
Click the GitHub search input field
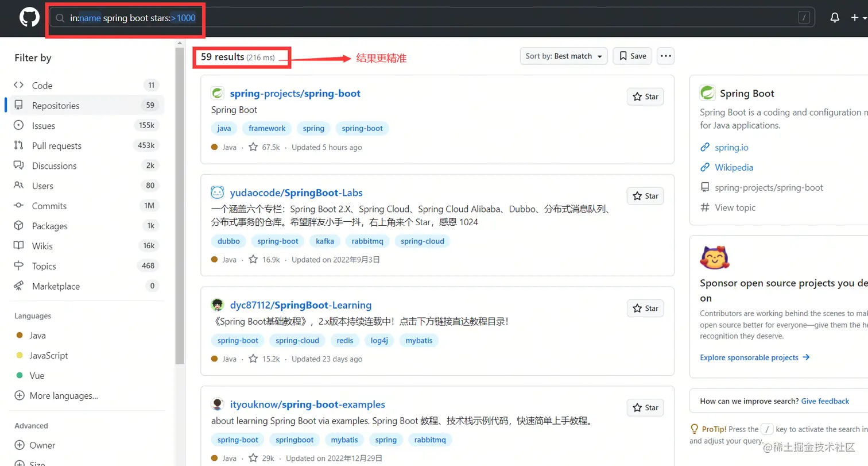(433, 18)
